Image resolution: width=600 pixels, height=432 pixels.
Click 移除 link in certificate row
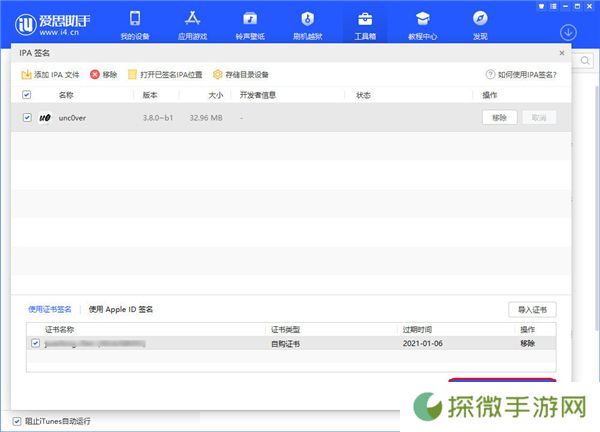pyautogui.click(x=527, y=343)
